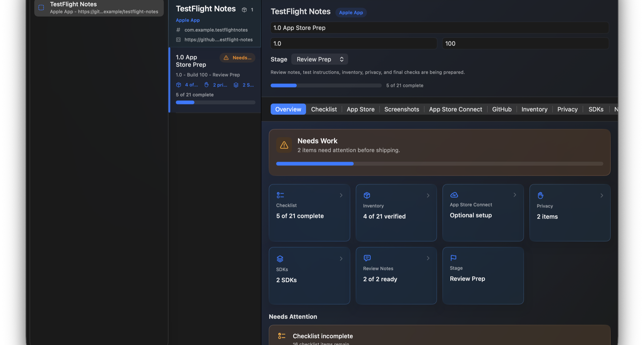The image size is (644, 345).
Task: Click the Privacy card hand icon
Action: point(541,195)
